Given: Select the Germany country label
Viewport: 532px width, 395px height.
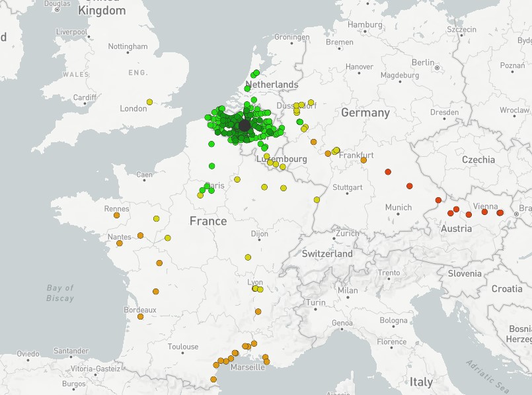Looking at the screenshot, I should pos(365,112).
